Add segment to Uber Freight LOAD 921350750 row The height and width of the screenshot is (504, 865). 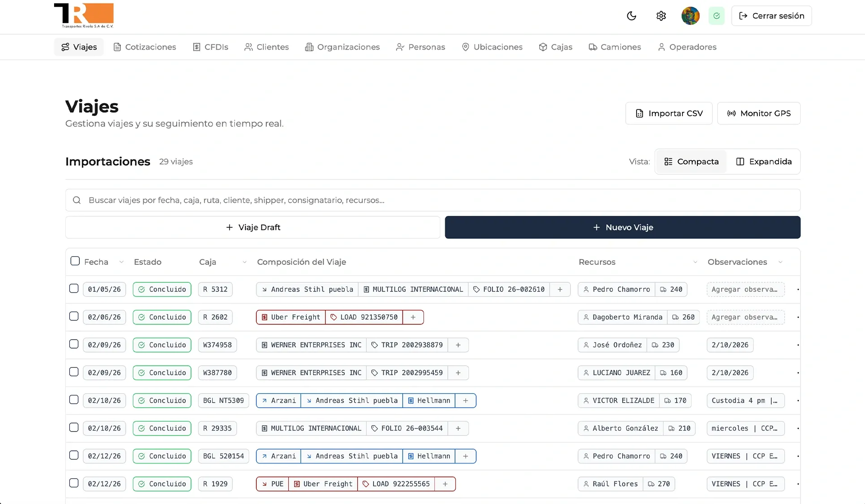click(x=413, y=317)
